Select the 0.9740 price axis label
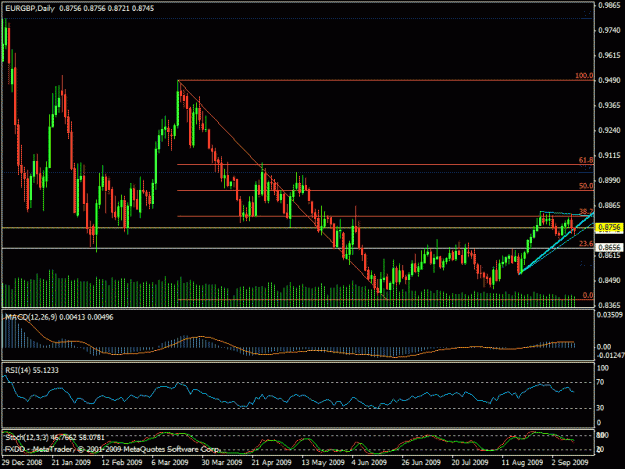625x469 pixels. click(x=609, y=30)
